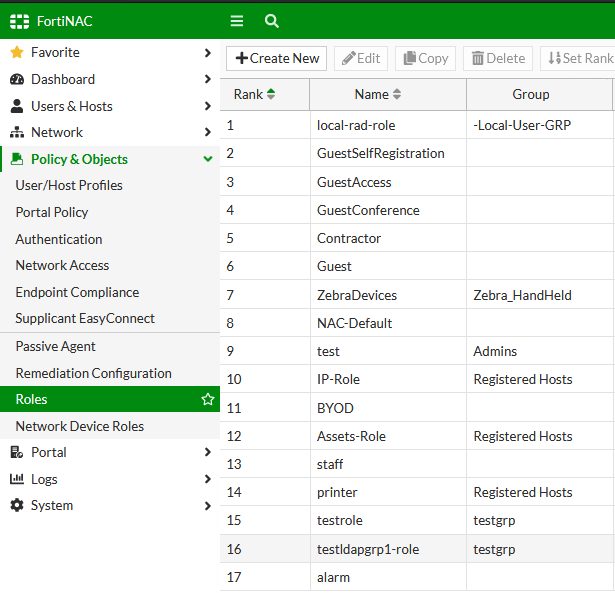The width and height of the screenshot is (615, 593).
Task: Select the testrole row name
Action: coord(340,520)
